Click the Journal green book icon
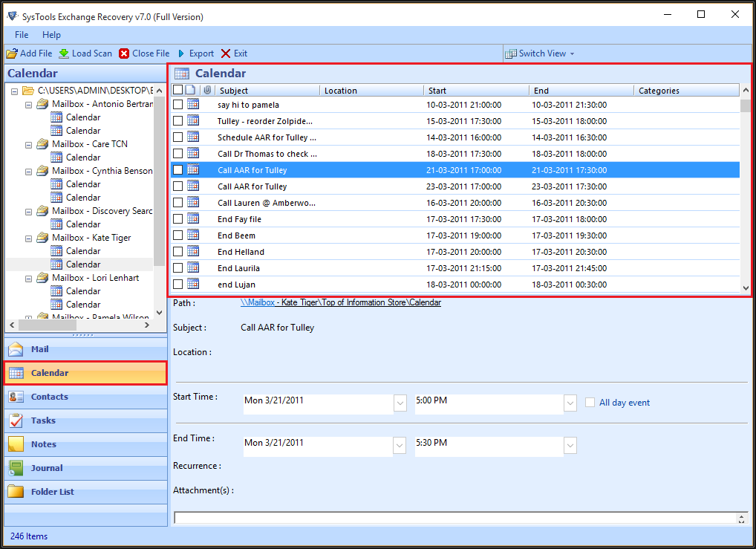The image size is (756, 549). pos(16,468)
